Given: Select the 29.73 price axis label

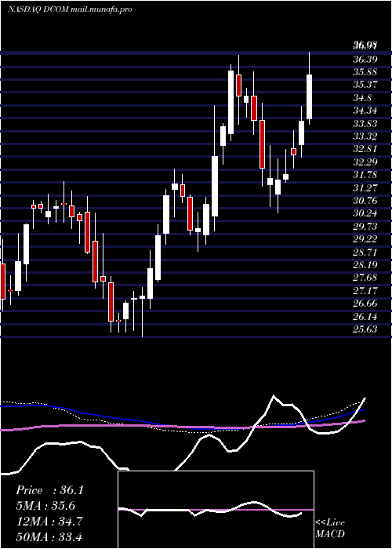Looking at the screenshot, I should 365,226.
